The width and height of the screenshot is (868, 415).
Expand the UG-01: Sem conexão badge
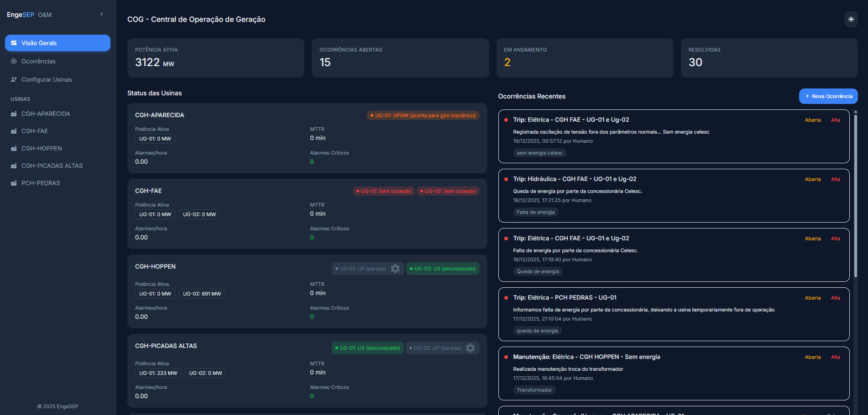(384, 191)
